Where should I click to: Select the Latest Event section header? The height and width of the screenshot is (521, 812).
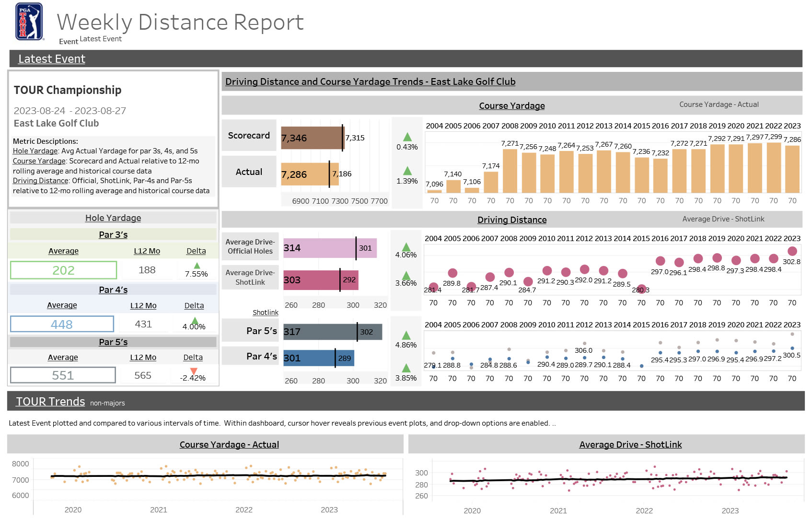[51, 58]
